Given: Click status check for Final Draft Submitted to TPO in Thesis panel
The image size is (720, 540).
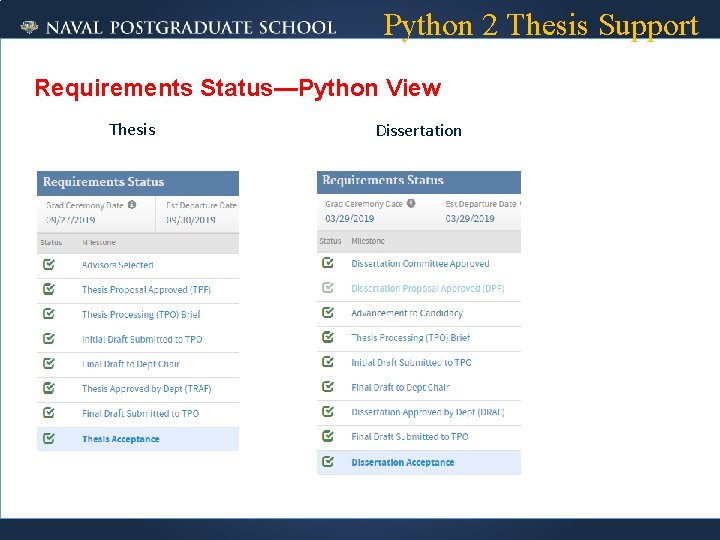Looking at the screenshot, I should [49, 413].
